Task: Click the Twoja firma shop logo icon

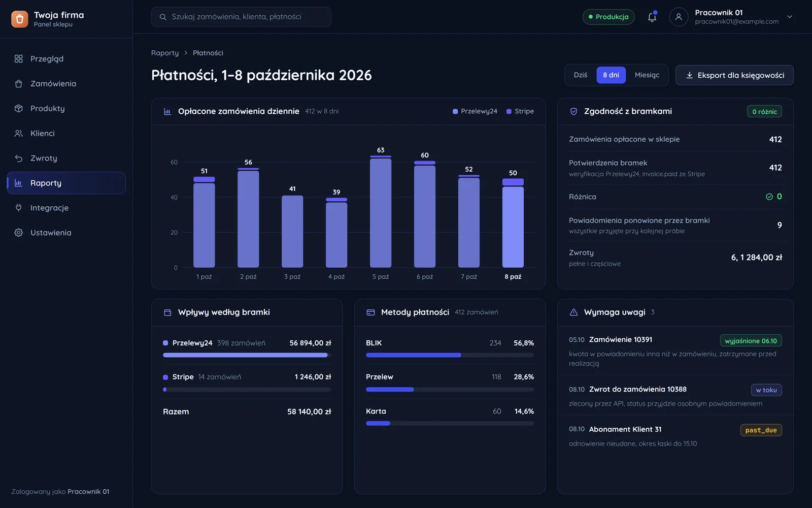Action: (x=20, y=19)
